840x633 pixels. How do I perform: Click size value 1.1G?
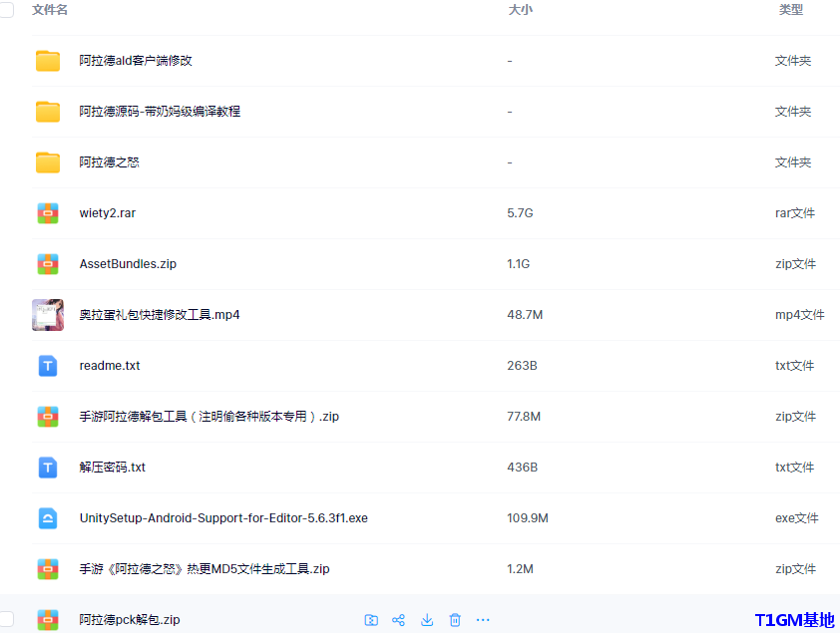point(519,264)
